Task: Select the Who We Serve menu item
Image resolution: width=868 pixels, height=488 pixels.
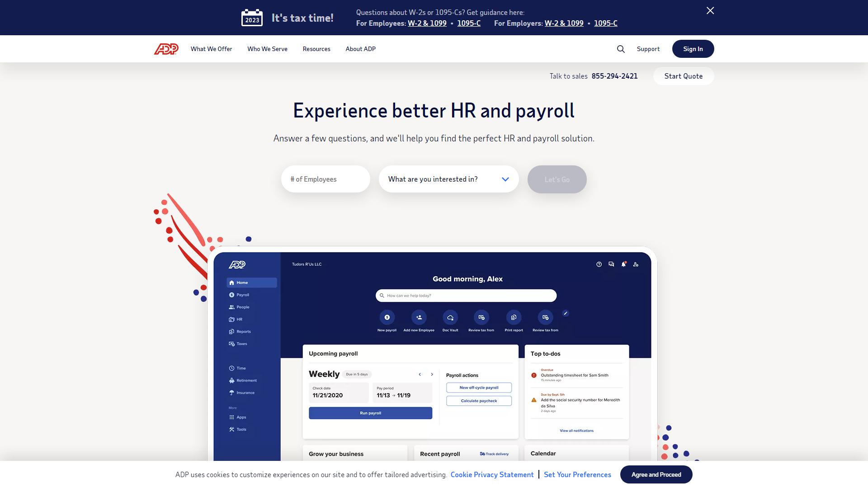Action: click(x=267, y=48)
